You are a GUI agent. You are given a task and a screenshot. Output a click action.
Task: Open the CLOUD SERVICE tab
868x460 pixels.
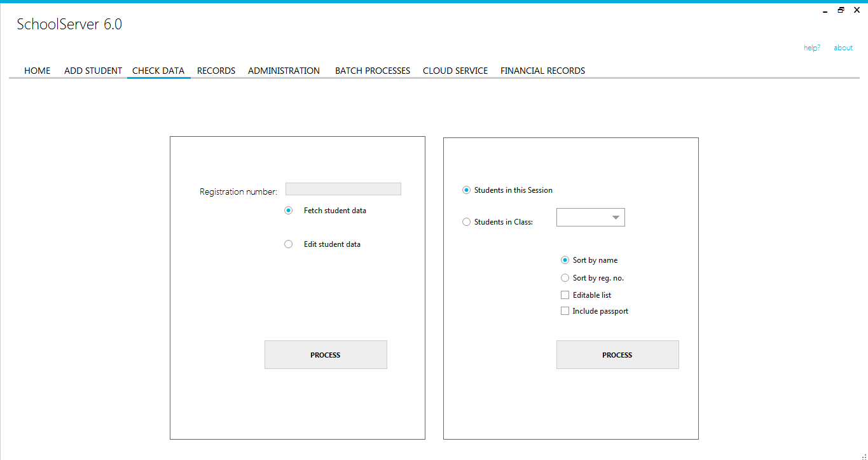[x=455, y=70]
